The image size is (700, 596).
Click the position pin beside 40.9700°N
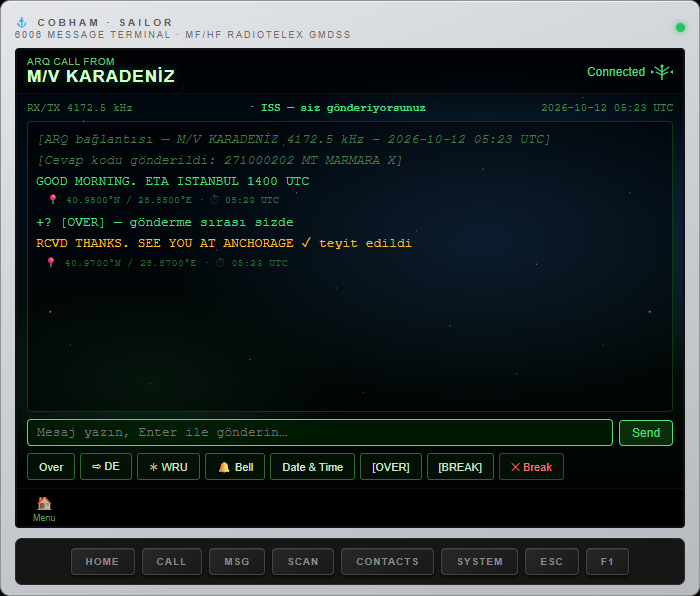click(51, 262)
